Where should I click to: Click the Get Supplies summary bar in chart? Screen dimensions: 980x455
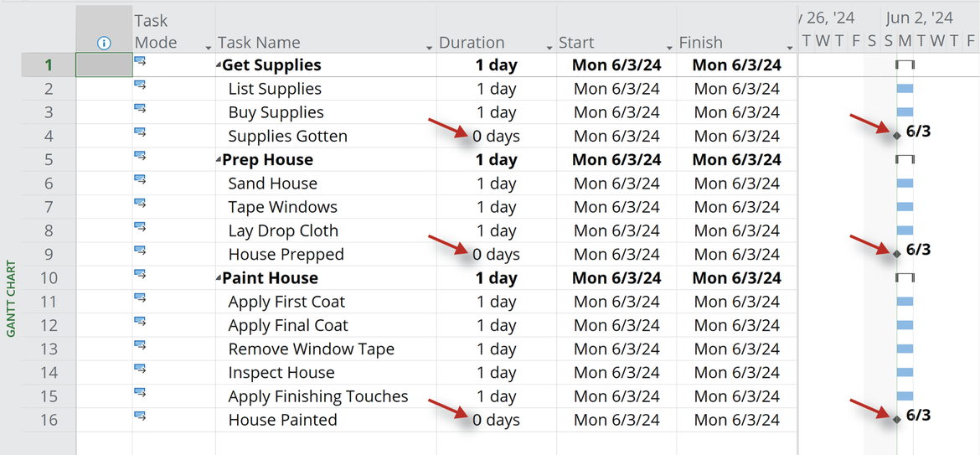pyautogui.click(x=905, y=65)
